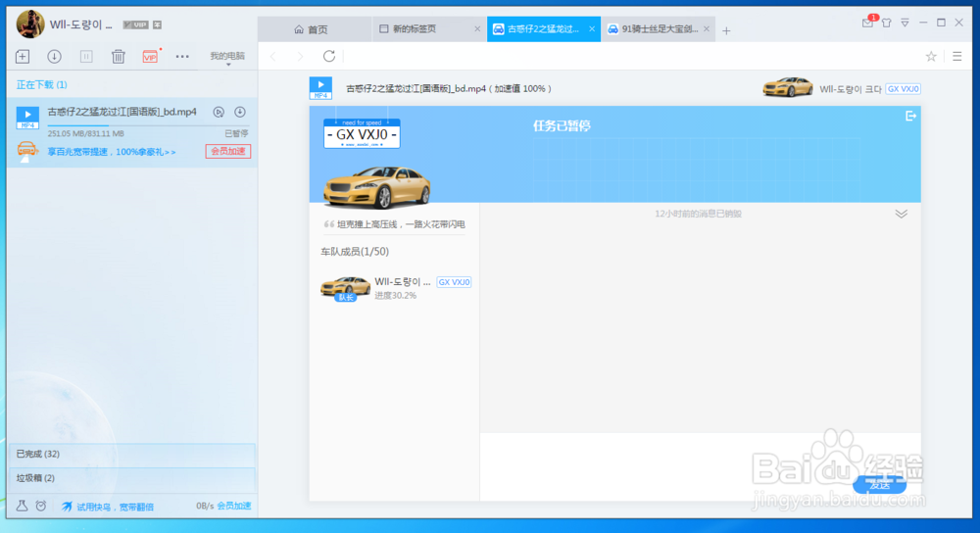
Task: Close the 古惑仔2之猛龙过江 tab
Action: coord(592,28)
